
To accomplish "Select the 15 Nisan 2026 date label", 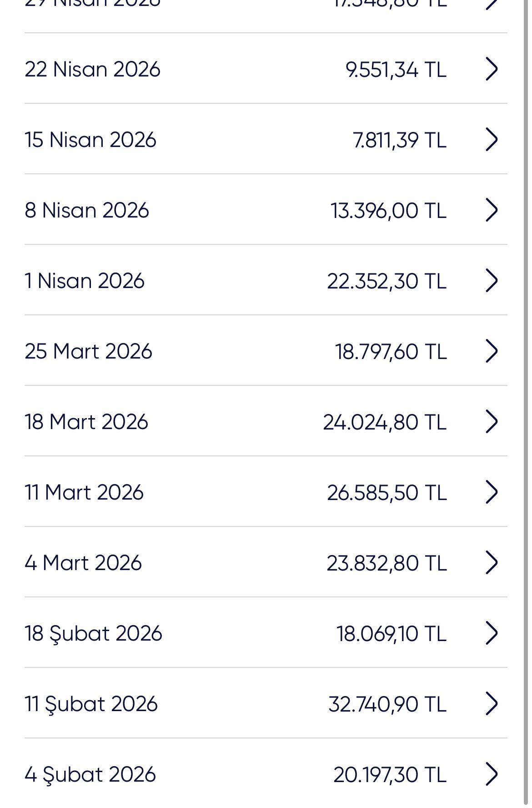I will tap(90, 140).
